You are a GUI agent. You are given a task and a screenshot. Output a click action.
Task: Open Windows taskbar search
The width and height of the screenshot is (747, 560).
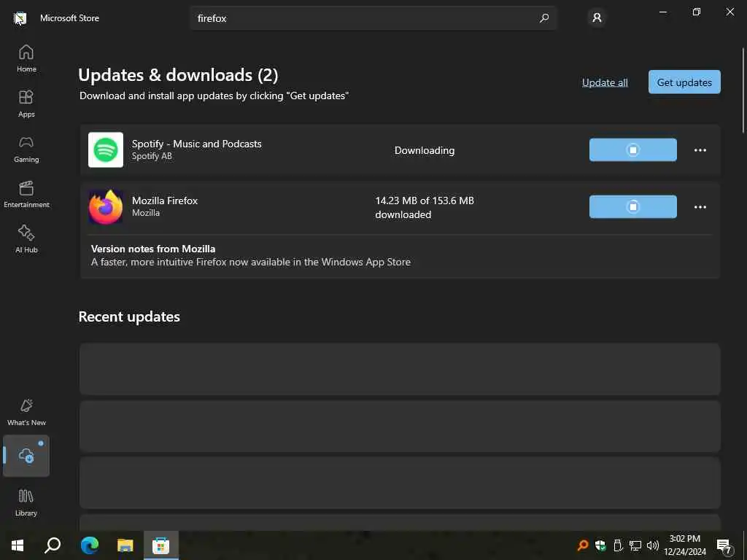(53, 545)
